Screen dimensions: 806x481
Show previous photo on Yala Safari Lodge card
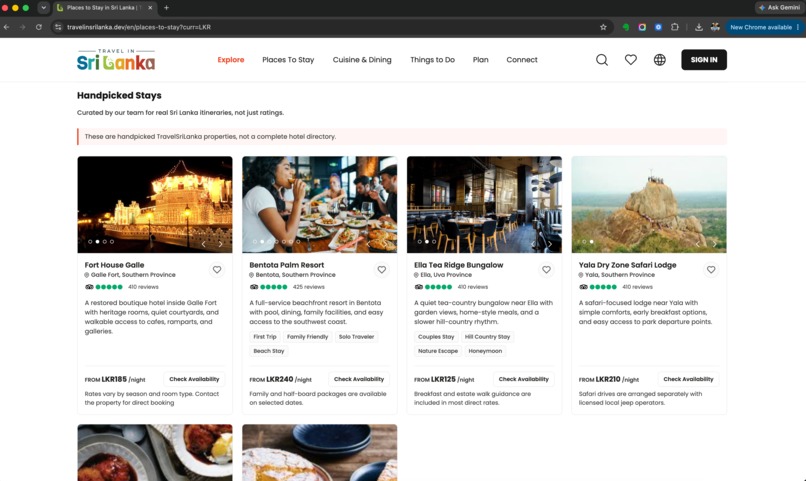(698, 244)
